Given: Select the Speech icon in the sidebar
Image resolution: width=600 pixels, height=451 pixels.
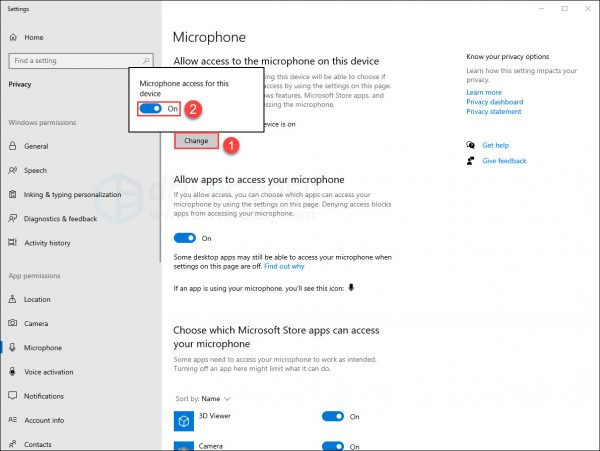Looking at the screenshot, I should coord(14,170).
